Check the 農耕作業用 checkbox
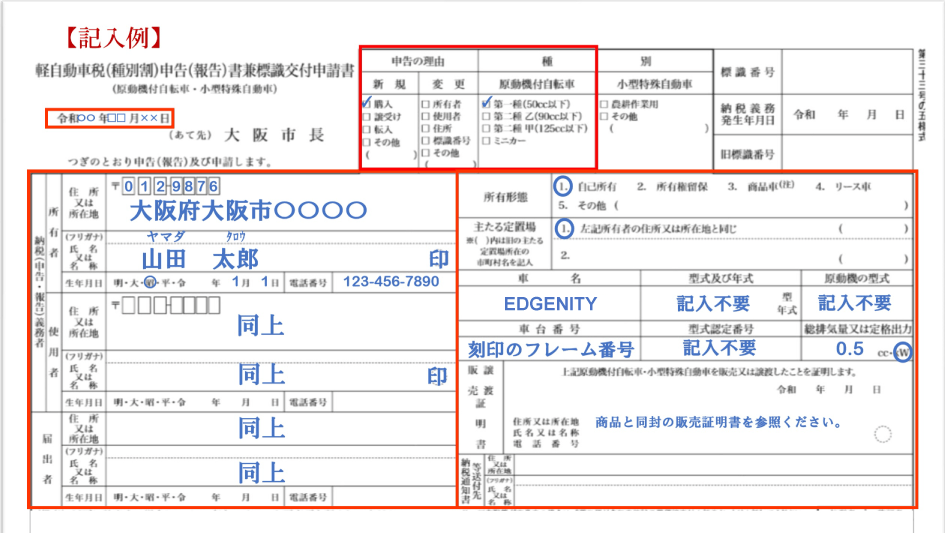Viewport: 945px width, 533px height. tap(605, 103)
